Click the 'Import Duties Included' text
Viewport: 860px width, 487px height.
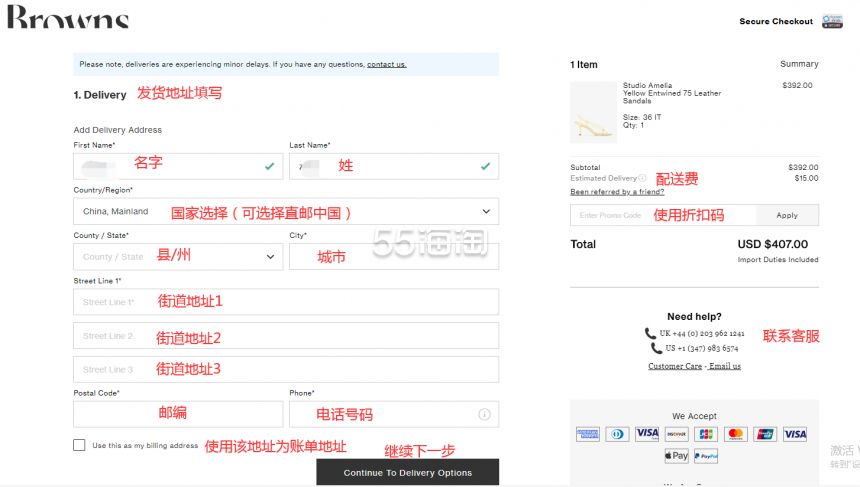point(778,259)
